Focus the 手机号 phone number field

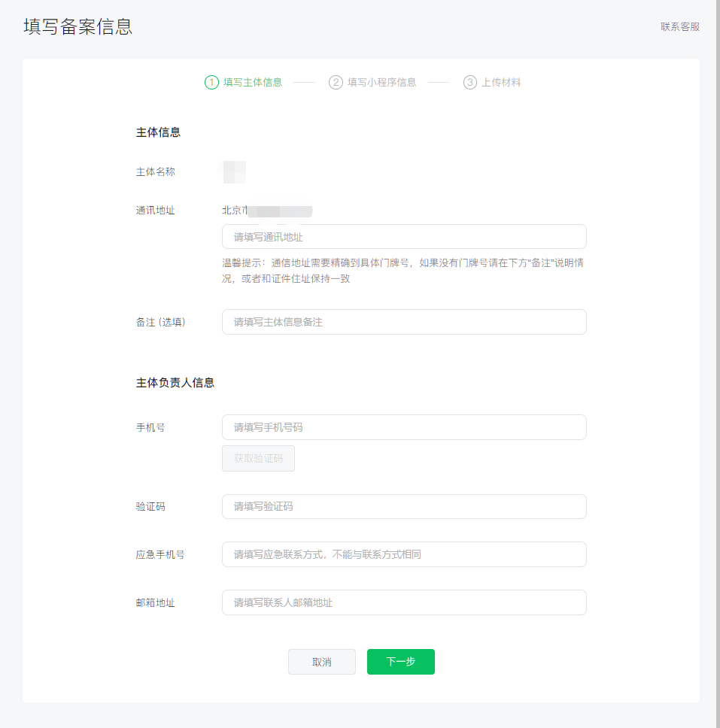(404, 427)
